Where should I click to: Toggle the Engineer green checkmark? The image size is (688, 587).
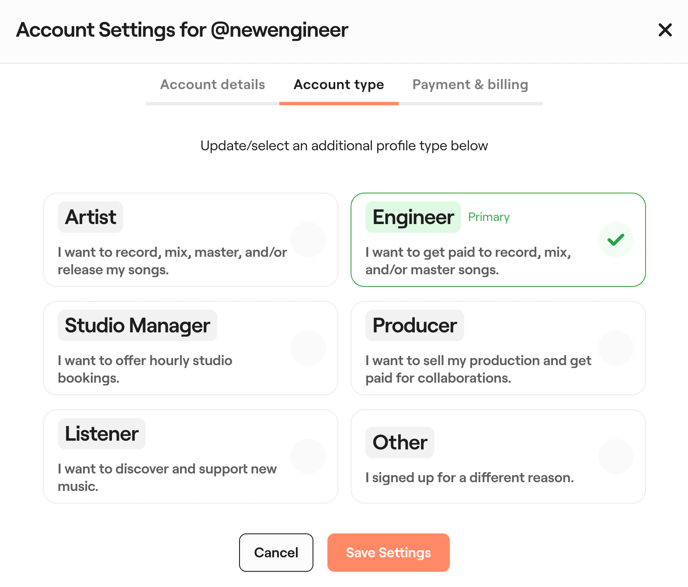(x=616, y=240)
